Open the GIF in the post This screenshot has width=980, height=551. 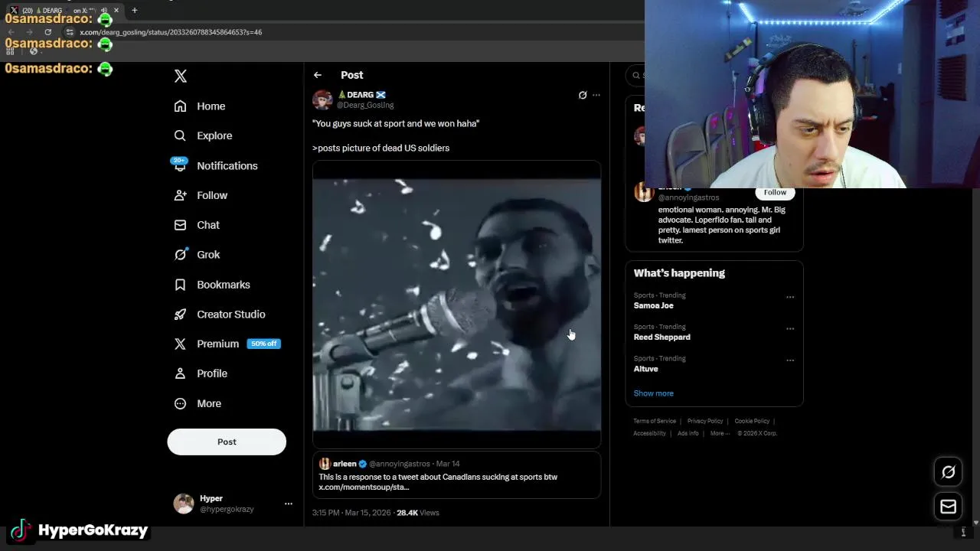(456, 304)
